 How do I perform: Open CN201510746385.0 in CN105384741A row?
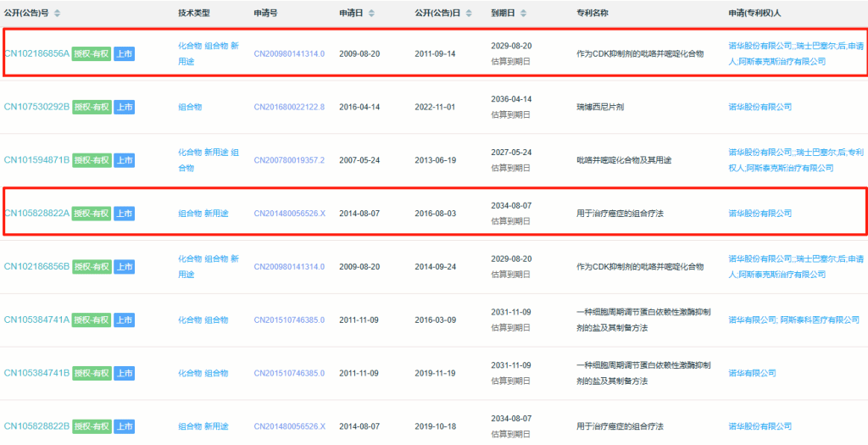coord(289,320)
